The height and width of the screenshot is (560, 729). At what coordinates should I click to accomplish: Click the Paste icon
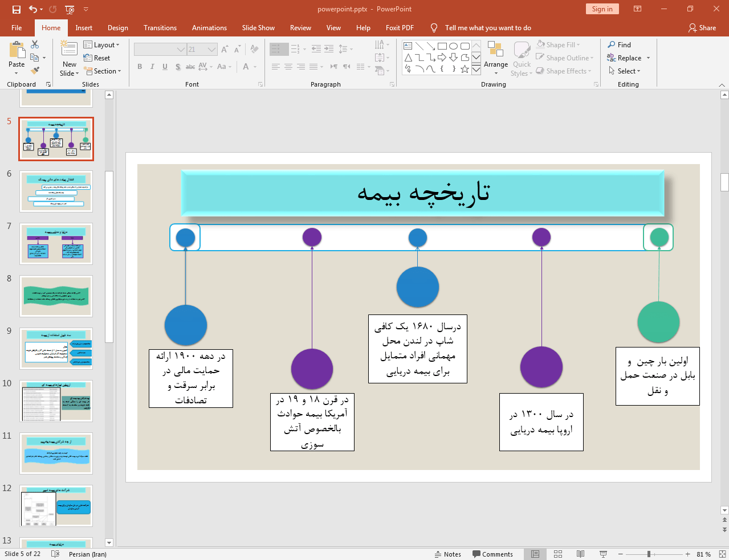[x=17, y=50]
